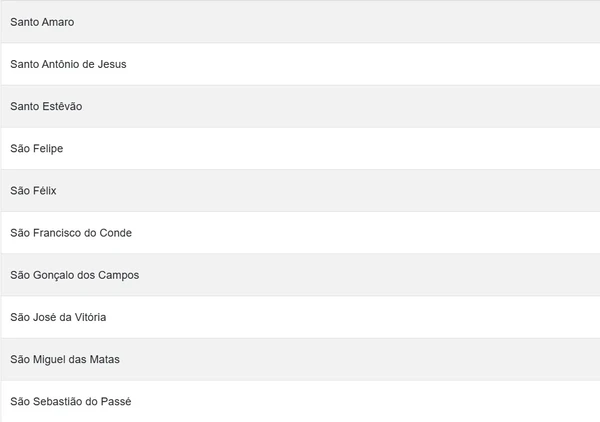The width and height of the screenshot is (600, 422).
Task: Select the São José da Vitória row
Action: pyautogui.click(x=300, y=316)
